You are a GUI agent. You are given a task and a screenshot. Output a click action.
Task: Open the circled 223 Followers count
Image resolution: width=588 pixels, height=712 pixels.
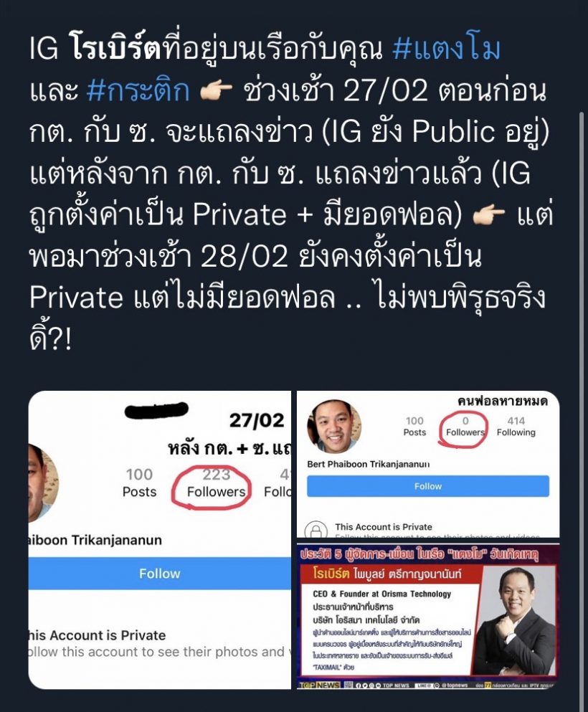point(216,483)
